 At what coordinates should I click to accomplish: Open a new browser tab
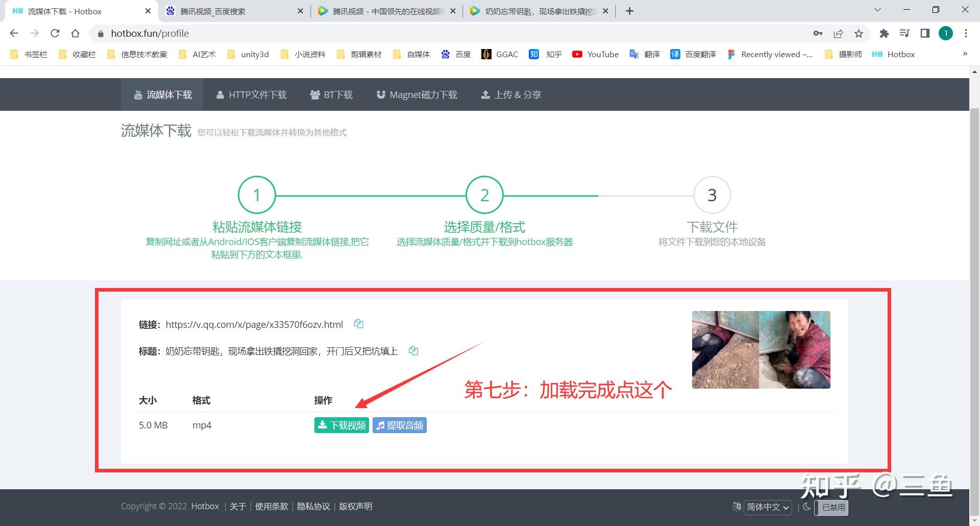pyautogui.click(x=630, y=11)
